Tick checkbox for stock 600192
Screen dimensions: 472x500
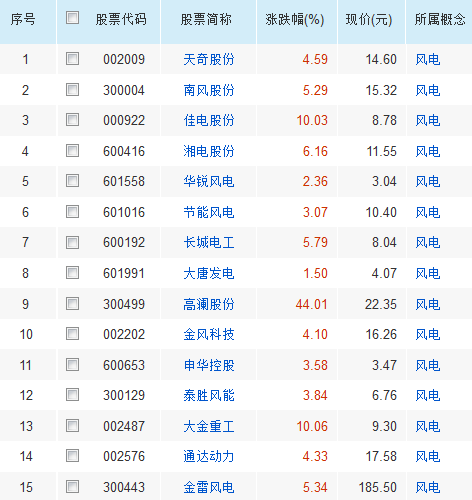pyautogui.click(x=72, y=242)
